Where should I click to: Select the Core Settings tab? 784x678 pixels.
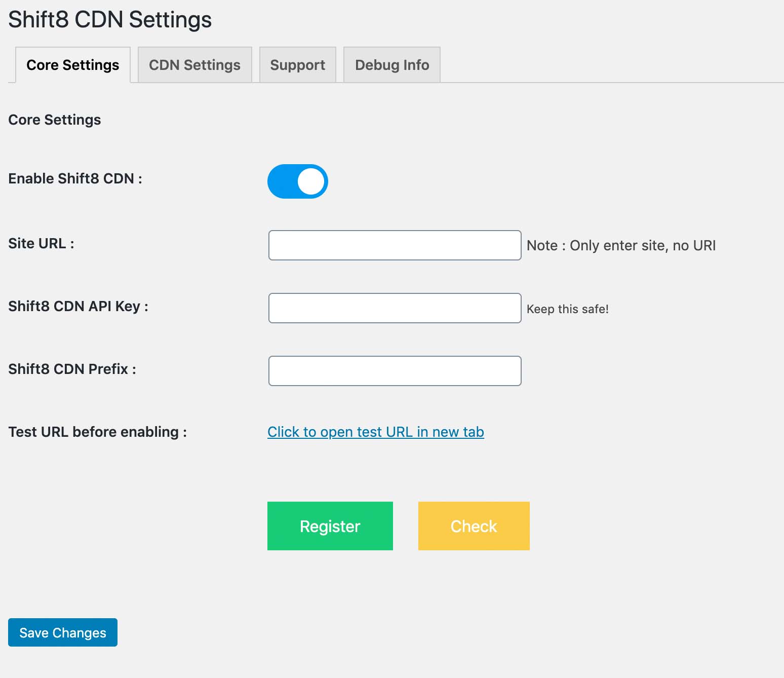pos(73,65)
